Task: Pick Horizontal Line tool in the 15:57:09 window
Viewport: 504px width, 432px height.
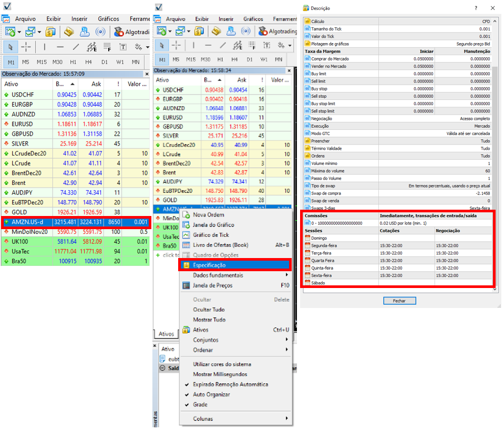Action: click(60, 47)
